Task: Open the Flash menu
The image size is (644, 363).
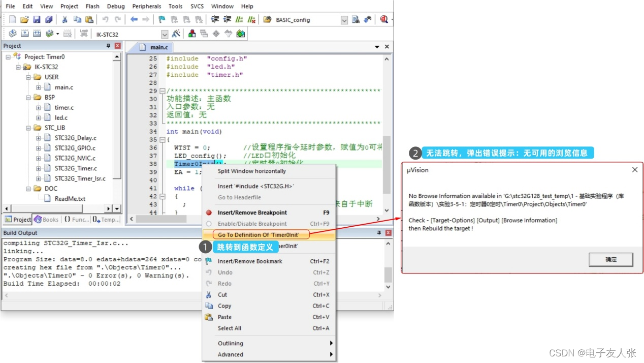Action: (92, 6)
